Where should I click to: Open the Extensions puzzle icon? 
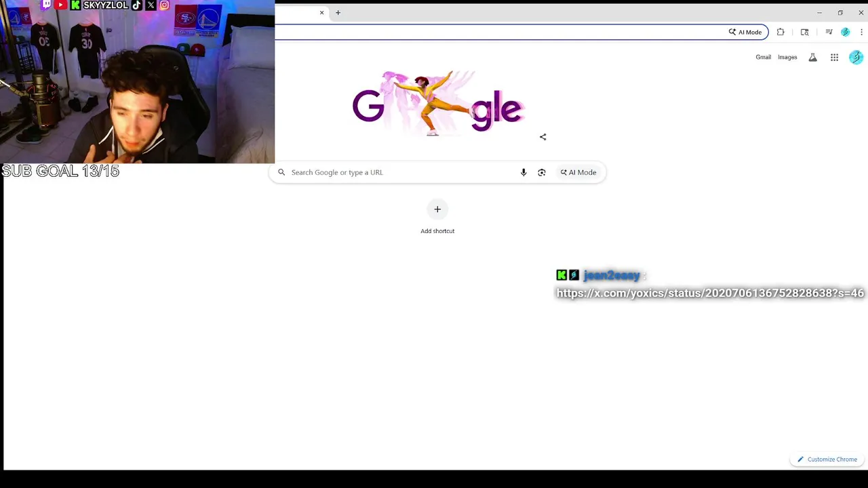(781, 32)
